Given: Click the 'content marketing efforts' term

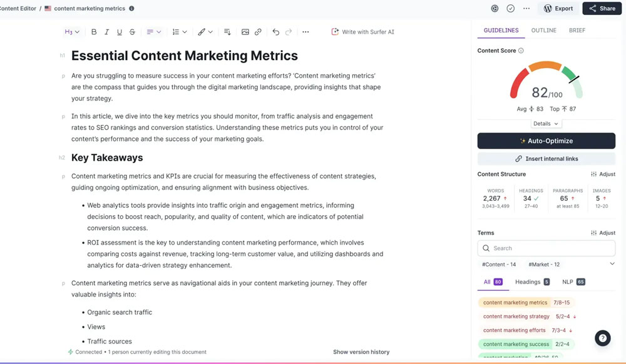Looking at the screenshot, I should (x=527, y=330).
